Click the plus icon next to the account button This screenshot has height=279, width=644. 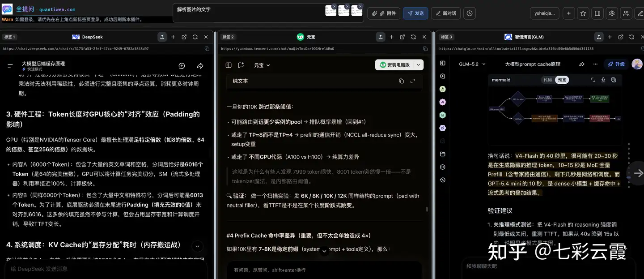point(568,13)
